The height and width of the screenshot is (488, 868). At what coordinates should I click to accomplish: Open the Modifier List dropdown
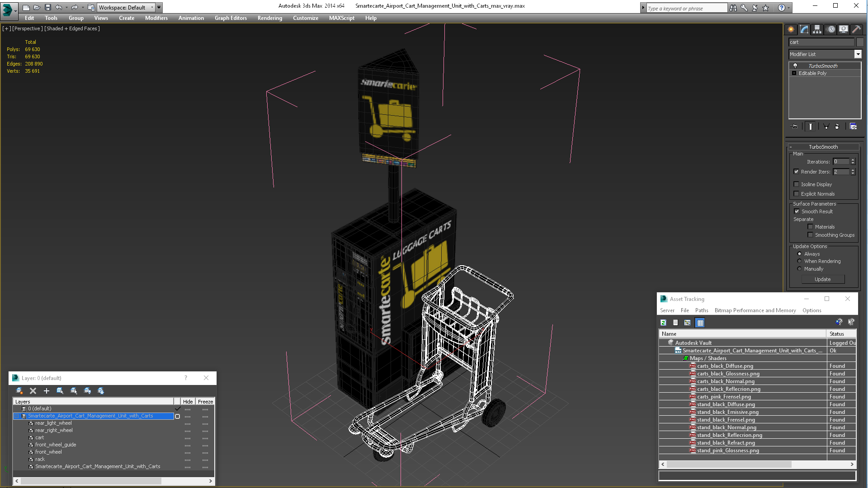pyautogui.click(x=858, y=54)
